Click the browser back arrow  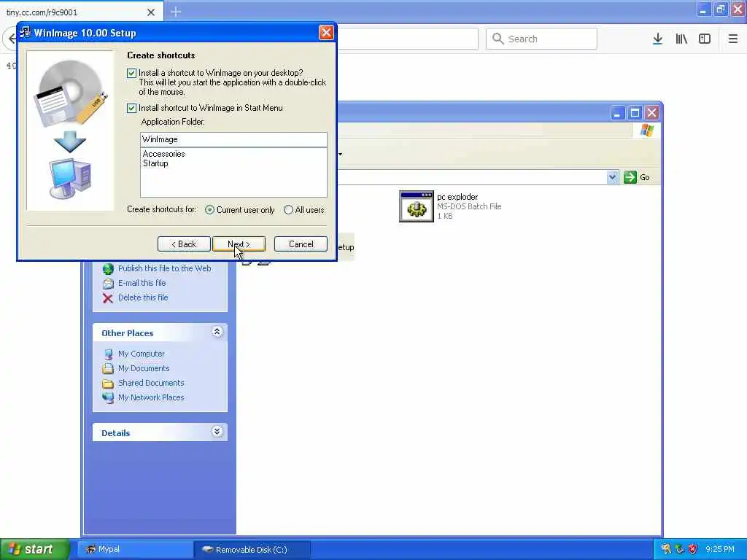10,39
